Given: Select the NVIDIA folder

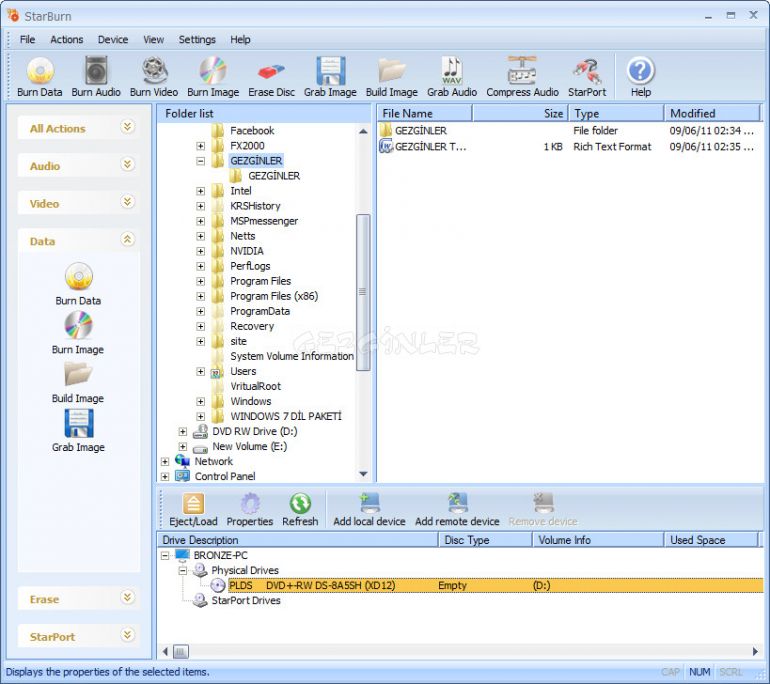Looking at the screenshot, I should (247, 251).
